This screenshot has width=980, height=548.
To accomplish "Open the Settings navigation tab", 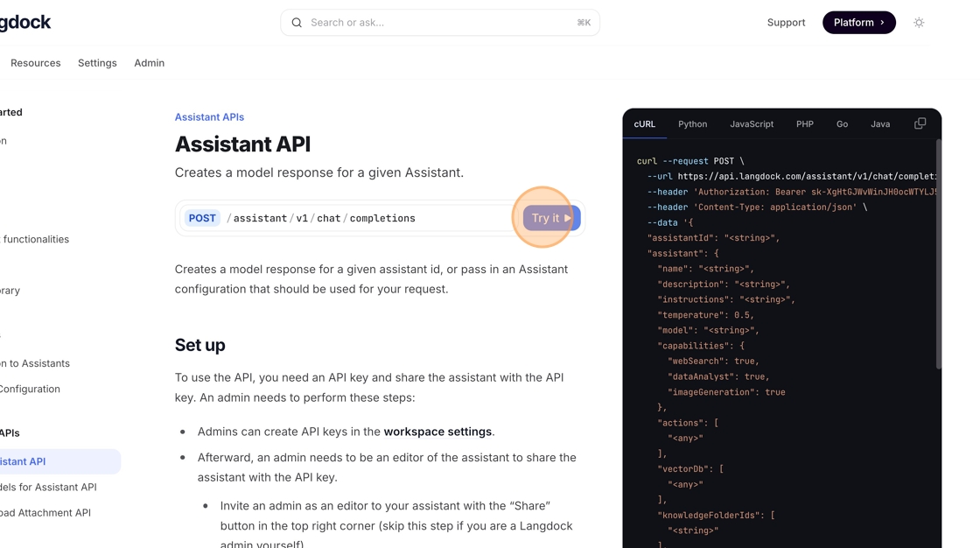I will tap(97, 63).
